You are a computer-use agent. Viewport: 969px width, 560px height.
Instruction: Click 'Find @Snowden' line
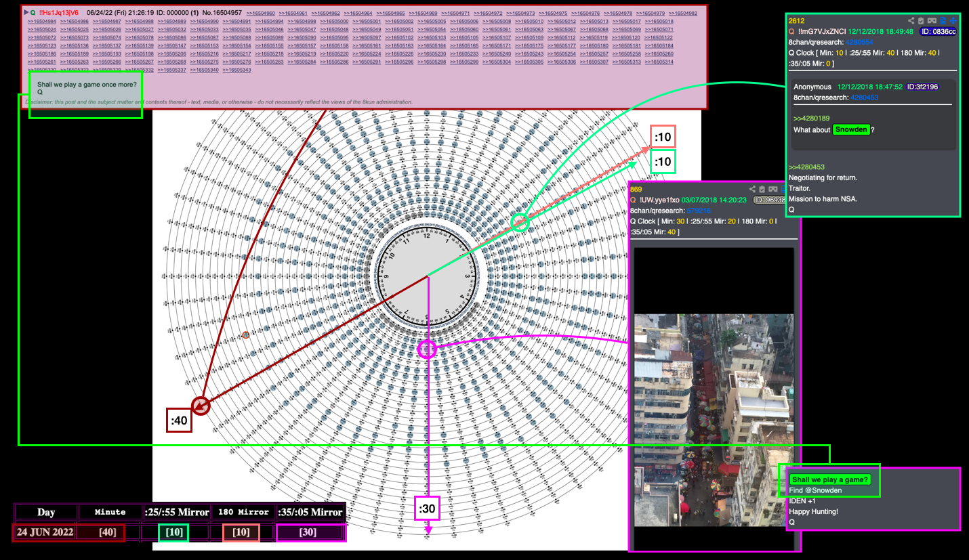pos(815,490)
